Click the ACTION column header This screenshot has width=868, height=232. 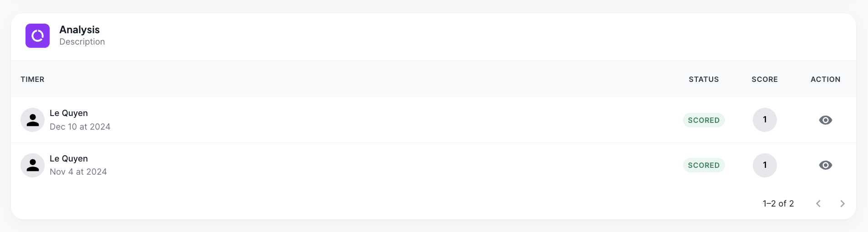(x=825, y=79)
